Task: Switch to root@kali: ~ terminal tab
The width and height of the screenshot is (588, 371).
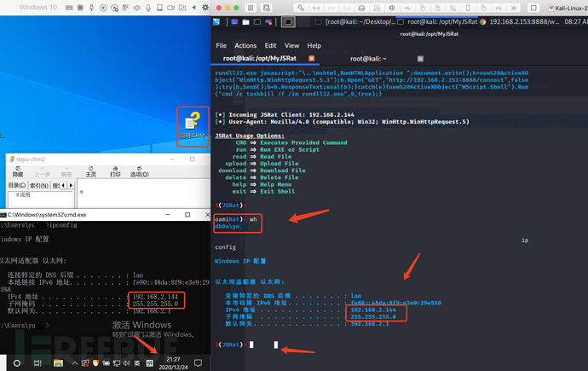Action: tap(368, 59)
